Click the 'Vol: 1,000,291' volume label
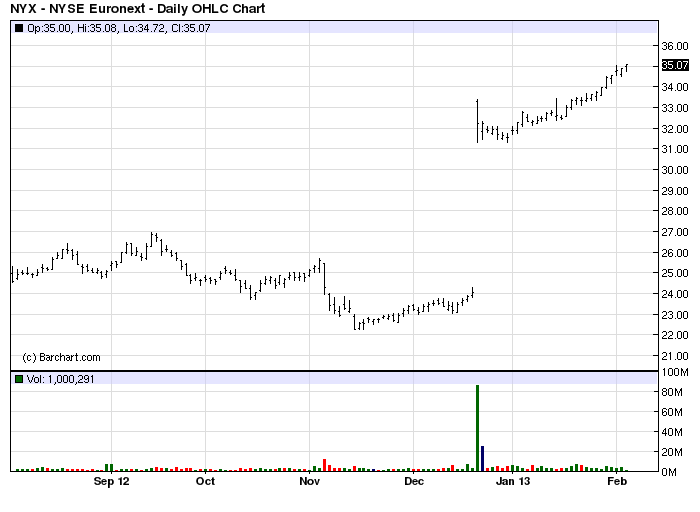The width and height of the screenshot is (700, 512). click(x=60, y=379)
